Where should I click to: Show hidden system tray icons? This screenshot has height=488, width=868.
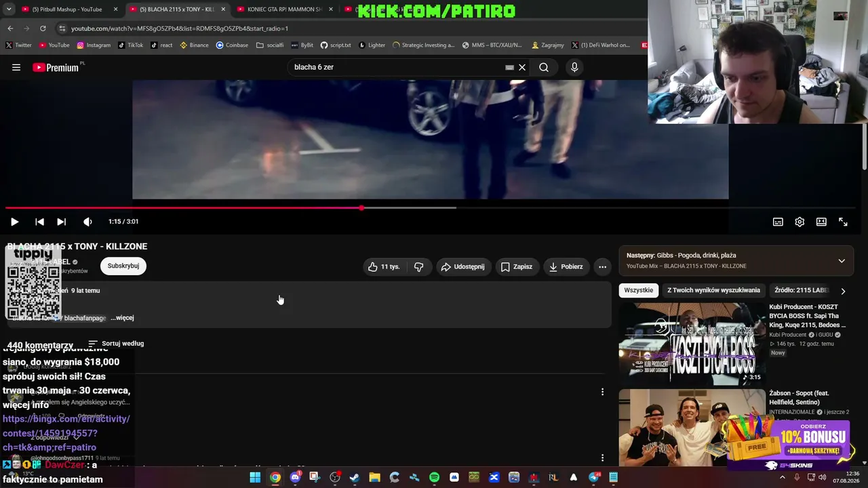coord(782,477)
